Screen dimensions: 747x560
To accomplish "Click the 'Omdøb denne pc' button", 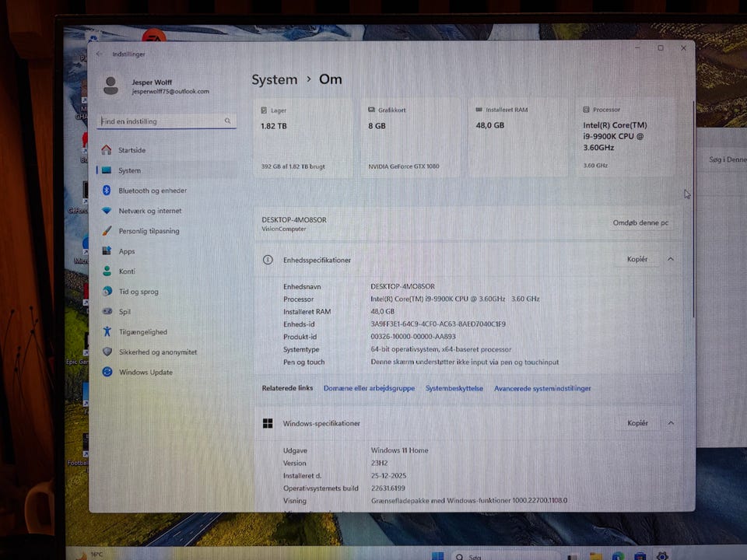I will [640, 223].
